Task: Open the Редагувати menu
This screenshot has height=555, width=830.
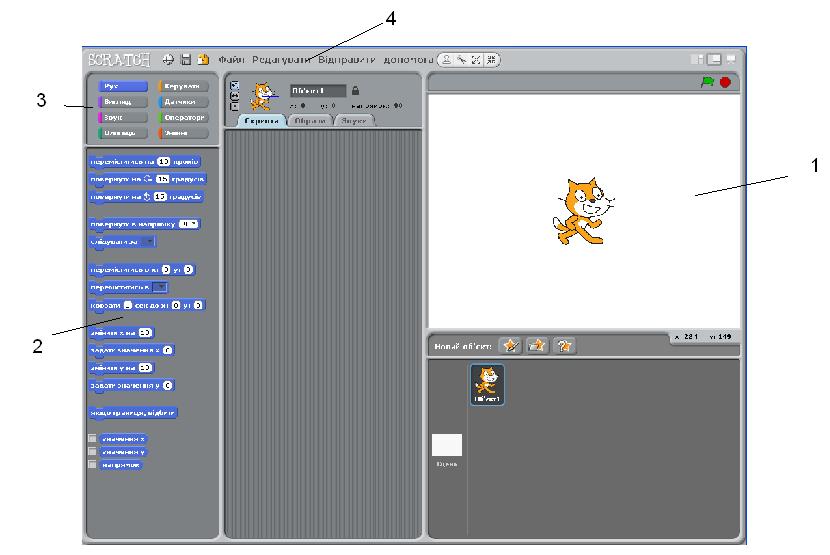Action: (281, 60)
